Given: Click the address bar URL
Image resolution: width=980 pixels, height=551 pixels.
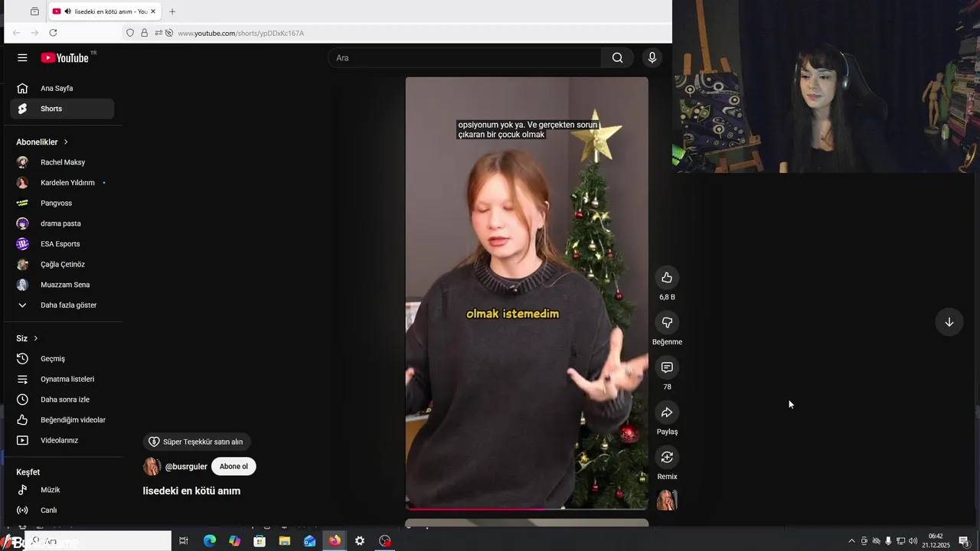Looking at the screenshot, I should tap(240, 33).
